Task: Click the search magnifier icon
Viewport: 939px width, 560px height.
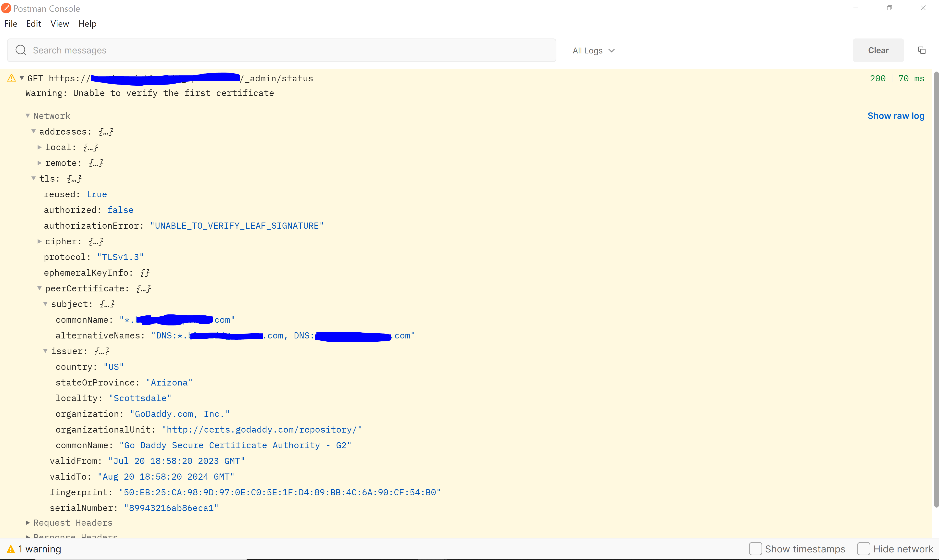Action: pos(21,50)
